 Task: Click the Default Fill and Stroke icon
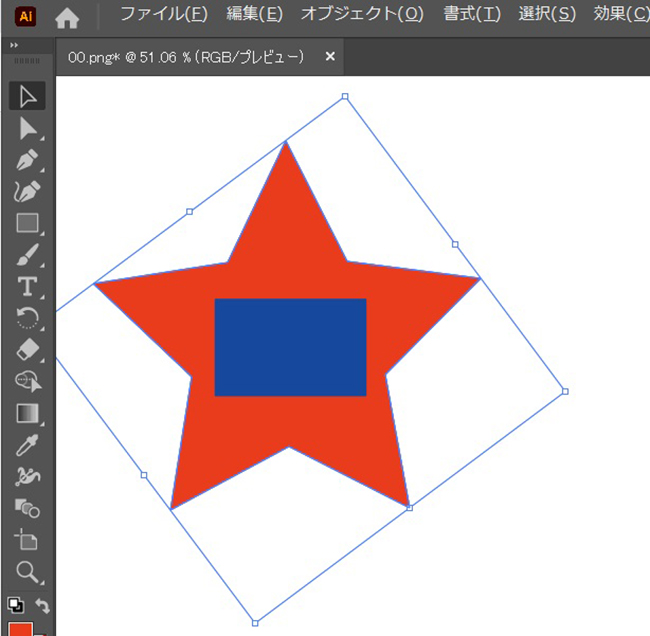coord(15,605)
